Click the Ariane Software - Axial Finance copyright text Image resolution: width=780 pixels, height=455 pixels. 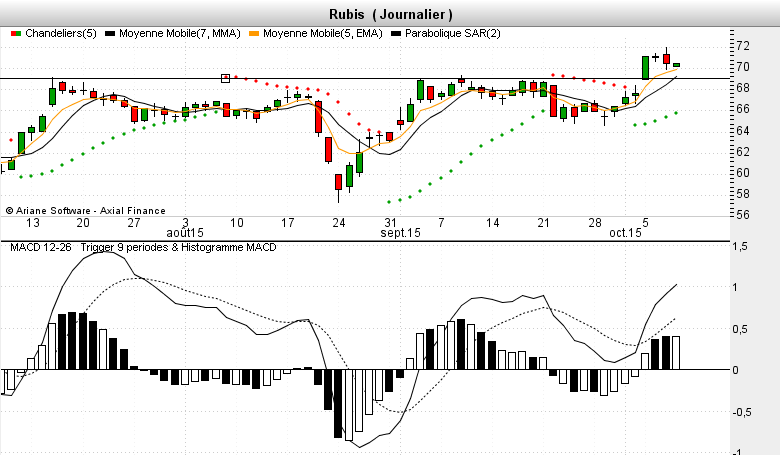[x=85, y=210]
